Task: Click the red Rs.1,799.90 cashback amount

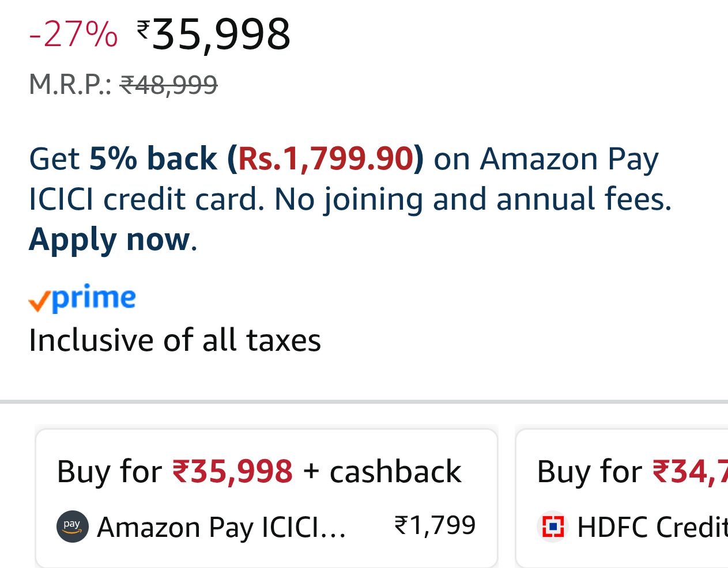Action: tap(326, 158)
